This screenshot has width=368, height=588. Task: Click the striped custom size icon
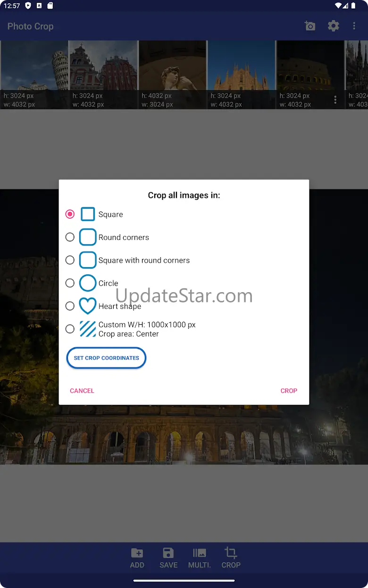pos(88,329)
